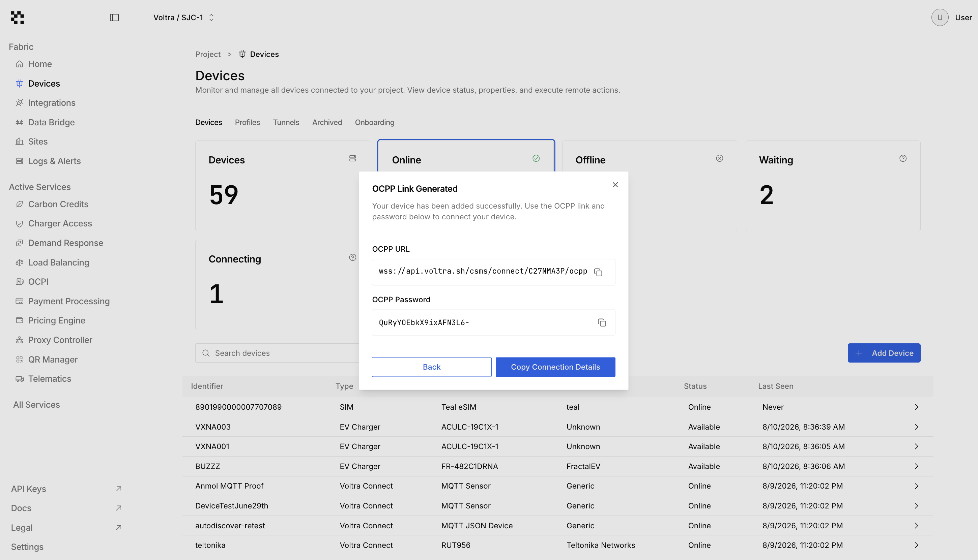Switch to the Tunnels tab
Image resolution: width=978 pixels, height=560 pixels.
pos(286,122)
